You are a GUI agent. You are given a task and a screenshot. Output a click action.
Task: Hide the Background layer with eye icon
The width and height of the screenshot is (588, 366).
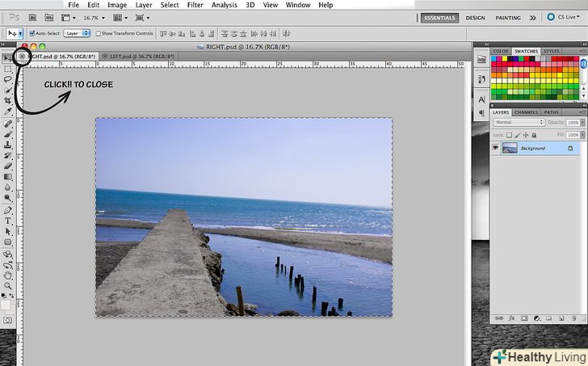(496, 149)
